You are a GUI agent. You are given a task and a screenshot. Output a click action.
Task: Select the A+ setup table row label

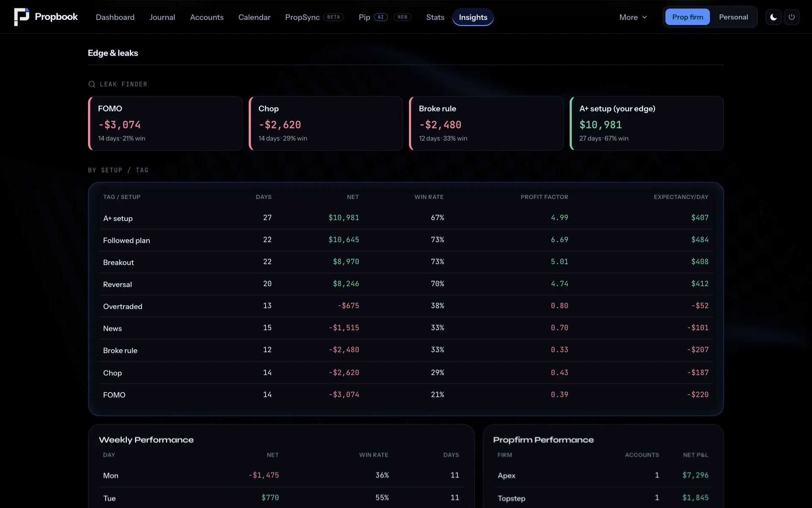coord(118,218)
